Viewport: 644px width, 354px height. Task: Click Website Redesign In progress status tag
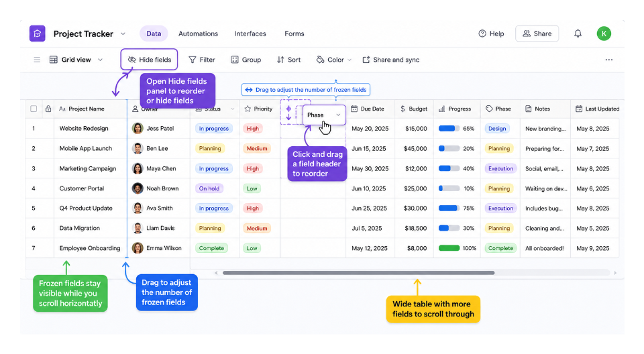pos(213,129)
